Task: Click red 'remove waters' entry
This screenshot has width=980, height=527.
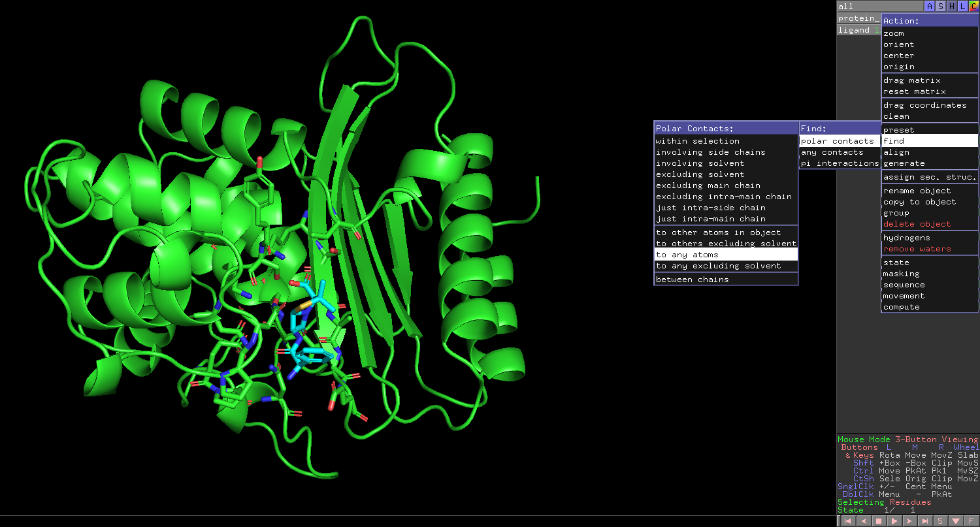Action: click(930, 249)
